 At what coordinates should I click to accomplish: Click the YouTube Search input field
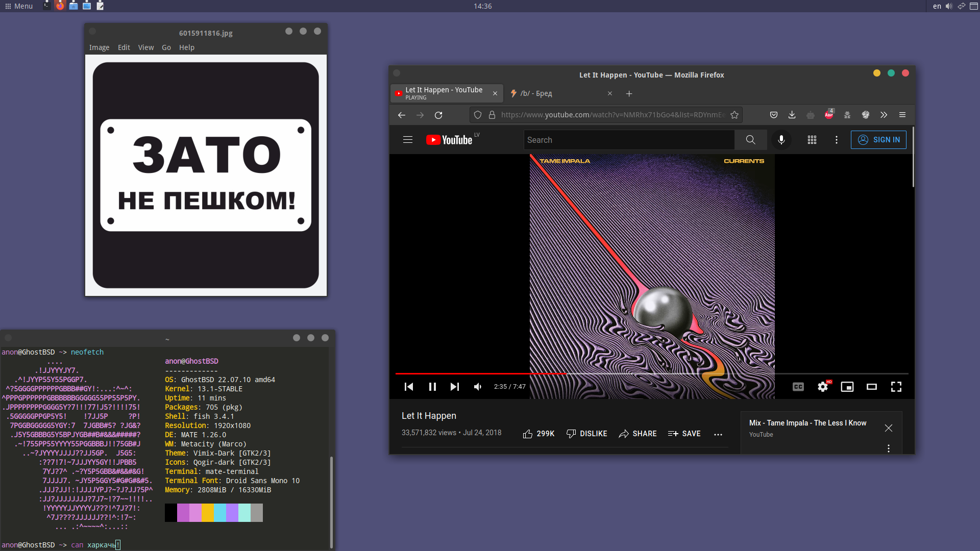pyautogui.click(x=629, y=140)
